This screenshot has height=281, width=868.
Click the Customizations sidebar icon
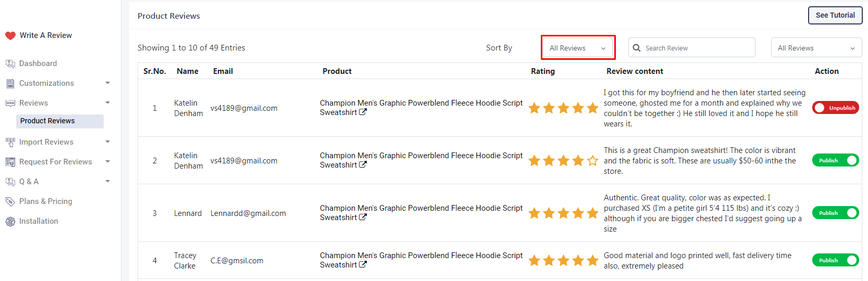pos(10,83)
